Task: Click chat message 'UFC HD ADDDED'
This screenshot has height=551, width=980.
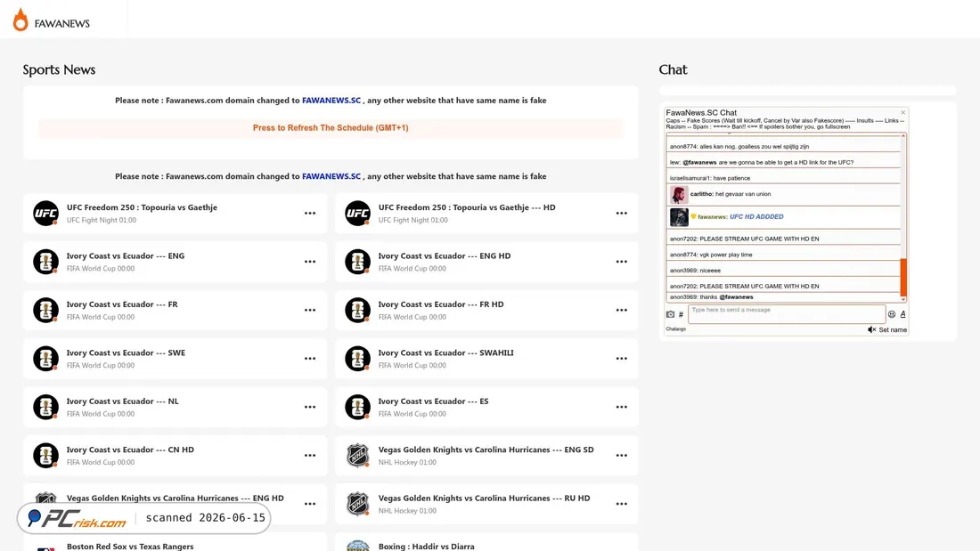Action: tap(756, 217)
